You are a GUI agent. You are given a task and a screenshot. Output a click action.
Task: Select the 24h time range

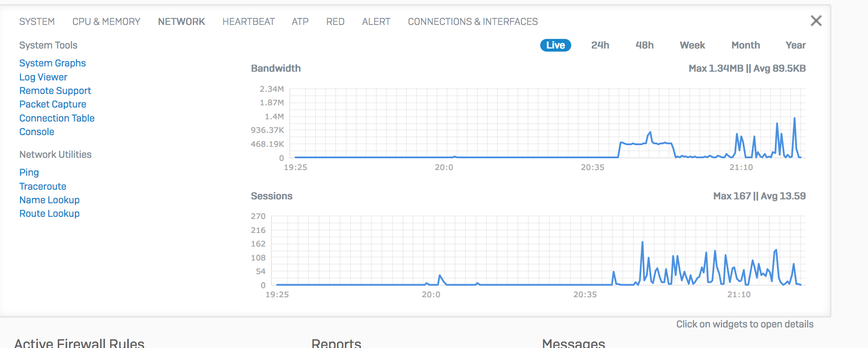(600, 45)
